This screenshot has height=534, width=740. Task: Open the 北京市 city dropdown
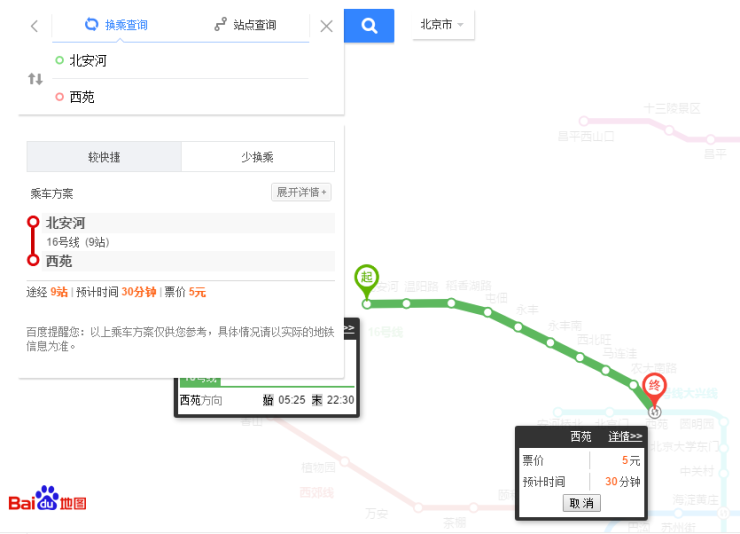[x=443, y=25]
